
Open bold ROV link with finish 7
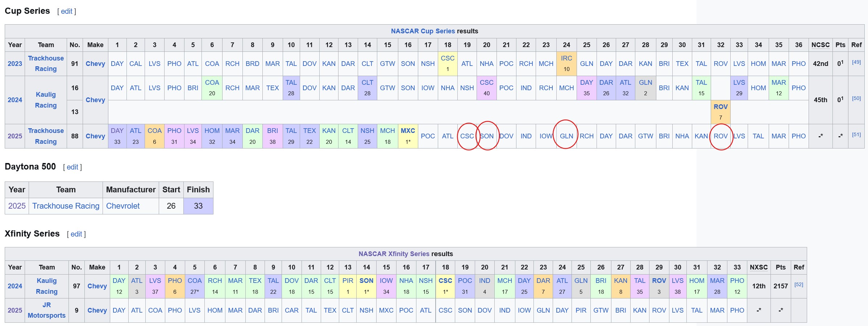(720, 107)
